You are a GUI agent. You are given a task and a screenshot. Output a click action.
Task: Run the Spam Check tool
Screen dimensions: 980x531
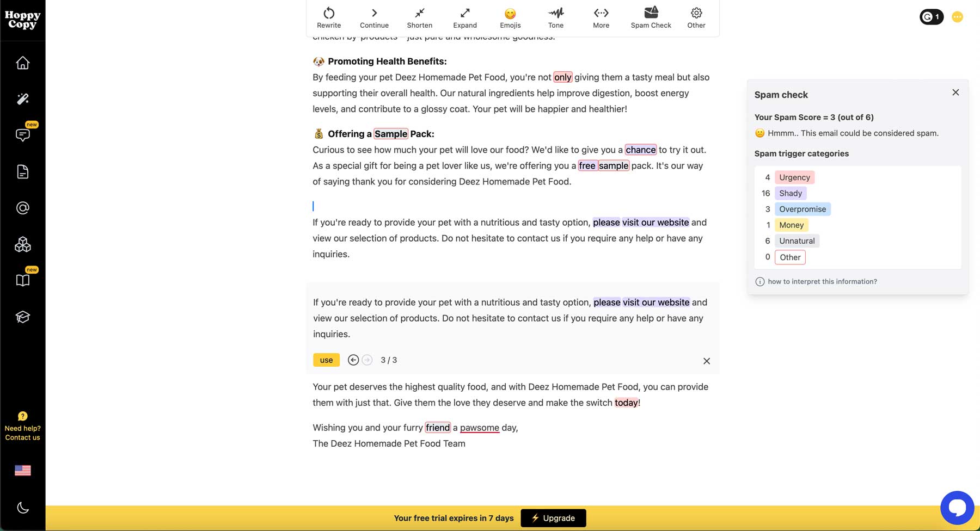(651, 16)
